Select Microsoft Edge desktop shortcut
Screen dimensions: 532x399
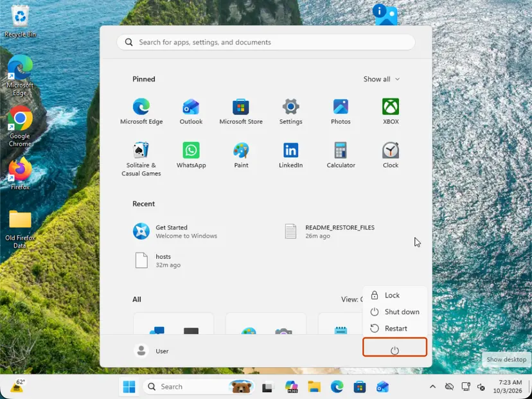20,76
